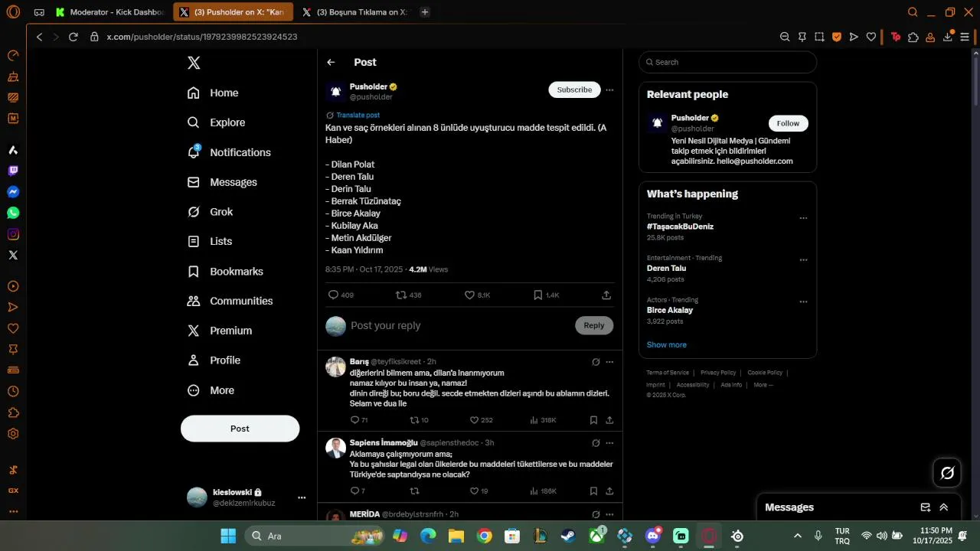The width and height of the screenshot is (980, 551).
Task: Open options for #TaşacakBuDeniz trend
Action: [803, 218]
